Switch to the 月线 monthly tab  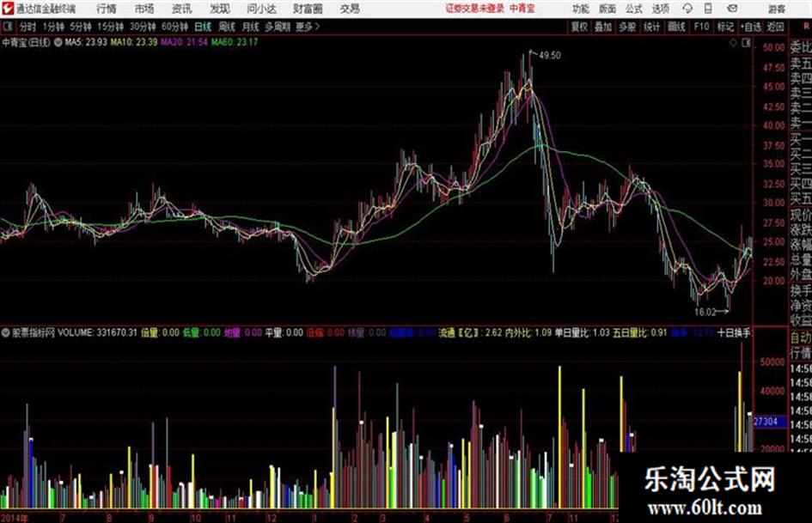click(251, 27)
